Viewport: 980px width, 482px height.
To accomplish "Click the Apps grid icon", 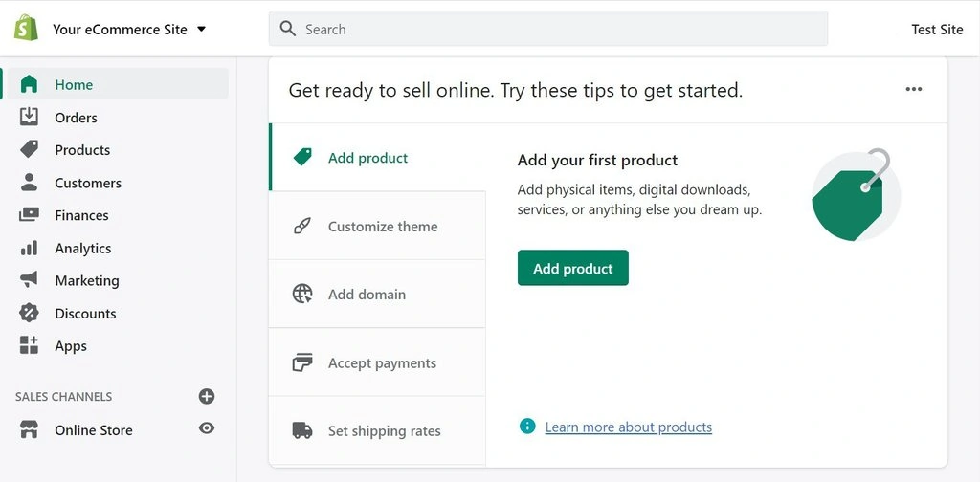I will click(x=29, y=345).
